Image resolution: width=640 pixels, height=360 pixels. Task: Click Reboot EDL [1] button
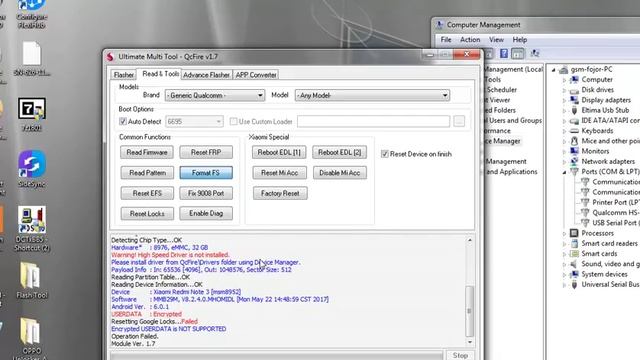pyautogui.click(x=279, y=152)
